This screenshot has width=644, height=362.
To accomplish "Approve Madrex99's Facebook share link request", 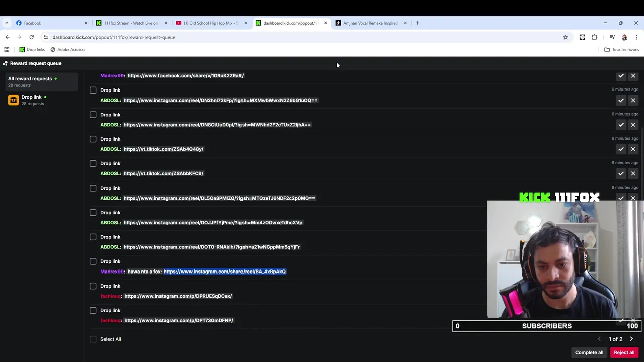I will [x=621, y=76].
